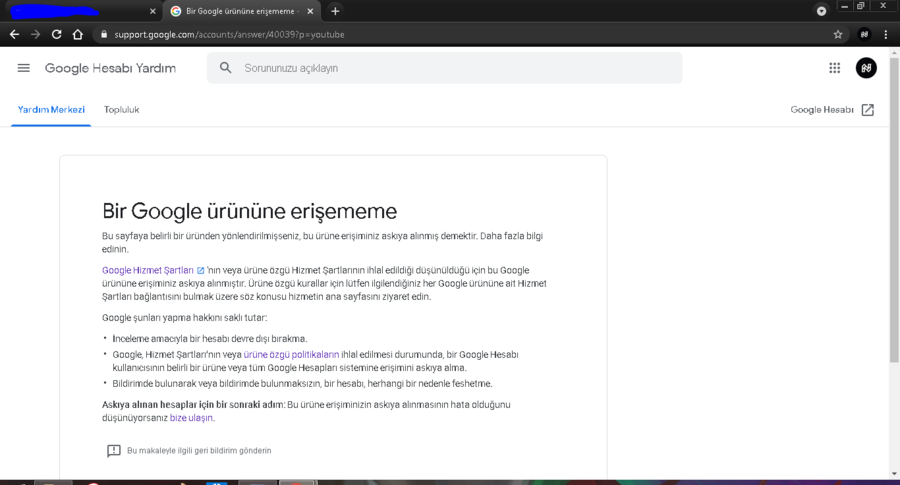Click the heading 'Bir Google ürününe erişememe'
This screenshot has height=485, width=900.
[249, 211]
